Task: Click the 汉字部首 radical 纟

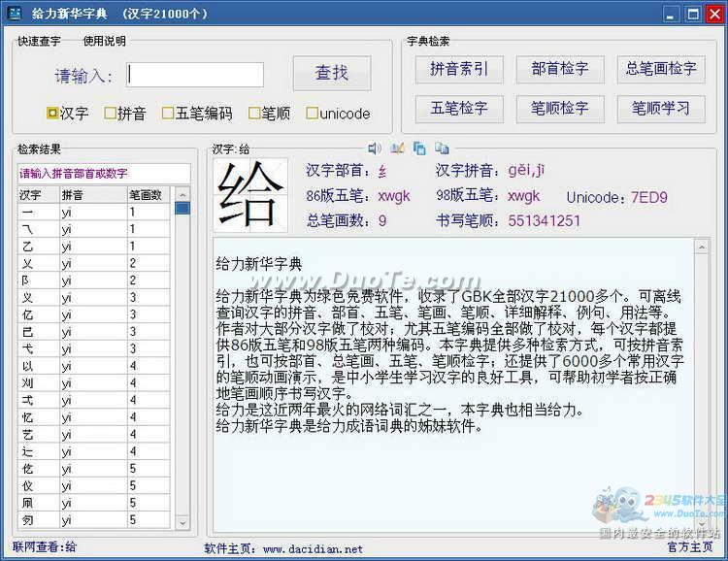Action: click(381, 171)
